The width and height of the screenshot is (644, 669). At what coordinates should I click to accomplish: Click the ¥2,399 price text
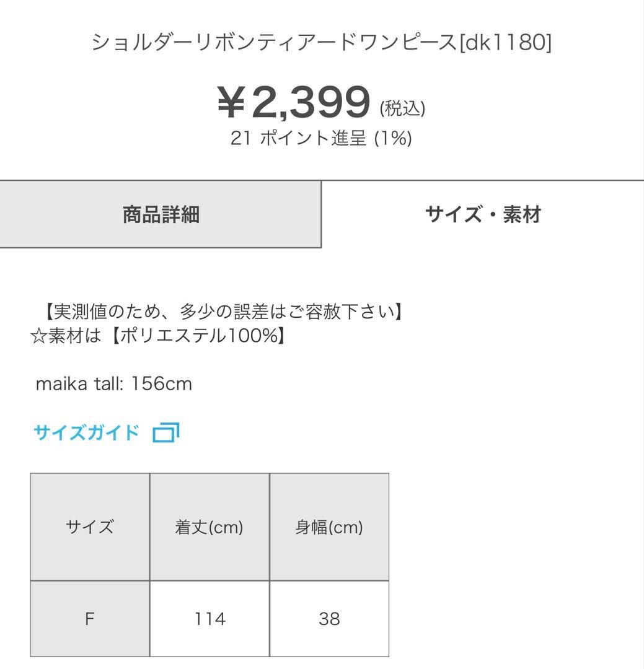294,102
